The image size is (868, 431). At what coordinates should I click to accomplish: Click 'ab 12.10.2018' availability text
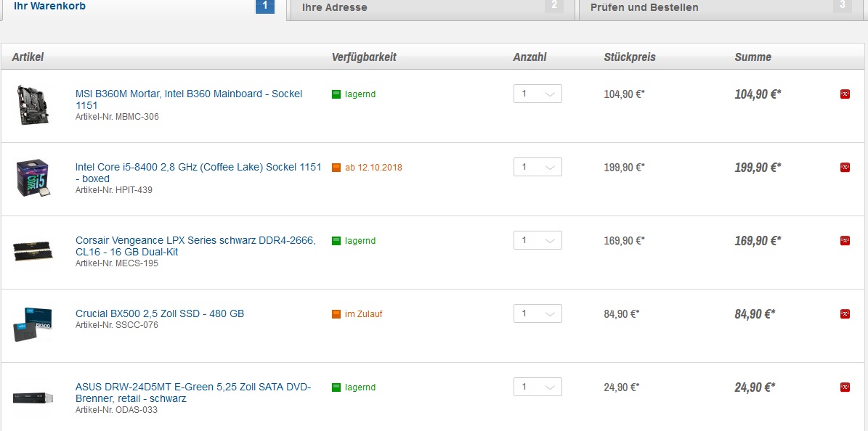tap(373, 167)
